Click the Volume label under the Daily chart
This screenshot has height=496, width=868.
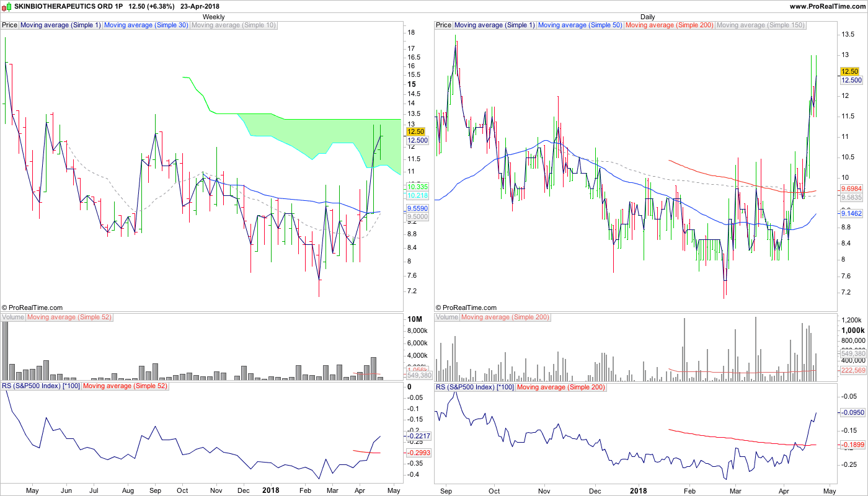coord(447,317)
